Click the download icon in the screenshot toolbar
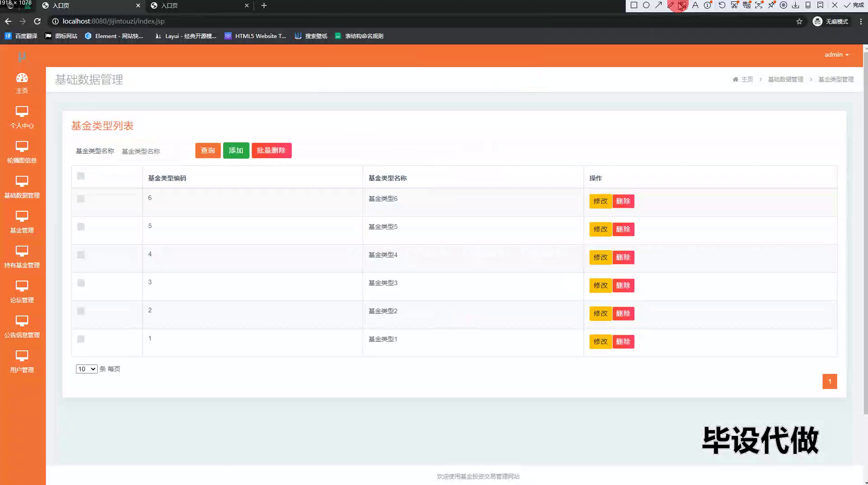868x485 pixels. [796, 5]
